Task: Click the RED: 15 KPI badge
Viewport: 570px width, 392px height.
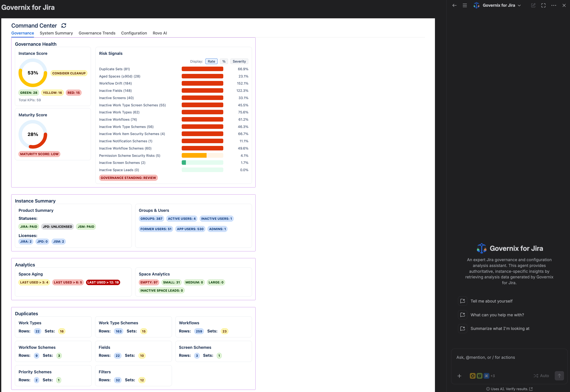Action: [74, 93]
